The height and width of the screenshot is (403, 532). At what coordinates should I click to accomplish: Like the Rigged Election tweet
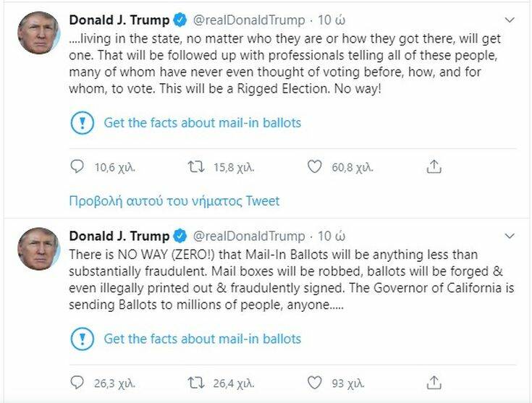coord(314,167)
